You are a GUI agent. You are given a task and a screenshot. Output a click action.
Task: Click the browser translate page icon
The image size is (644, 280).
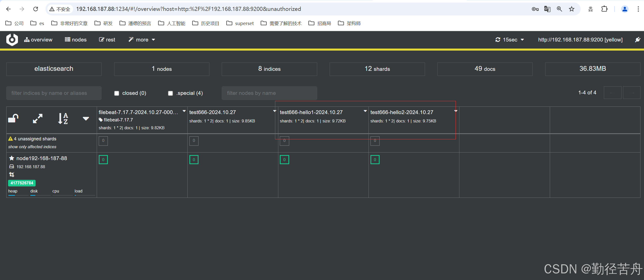click(x=547, y=9)
